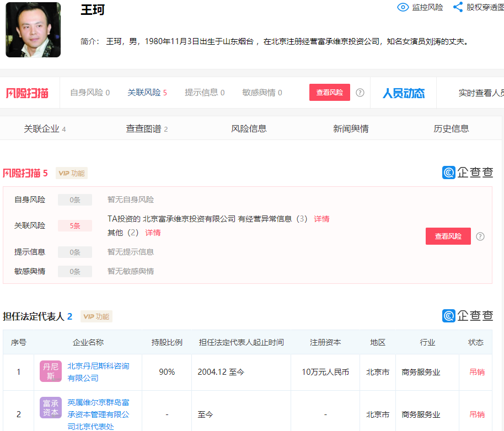Click the help question mark beside 查看风险
This screenshot has width=504, height=431.
click(x=359, y=92)
